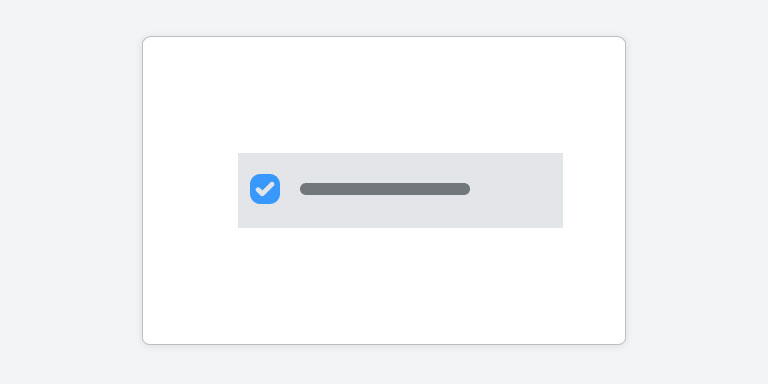
Task: Toggle the checked blue checkbox off
Action: tap(265, 189)
